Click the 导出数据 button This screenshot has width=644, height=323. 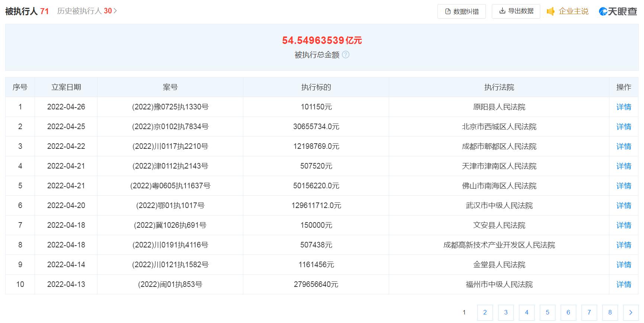pyautogui.click(x=516, y=11)
